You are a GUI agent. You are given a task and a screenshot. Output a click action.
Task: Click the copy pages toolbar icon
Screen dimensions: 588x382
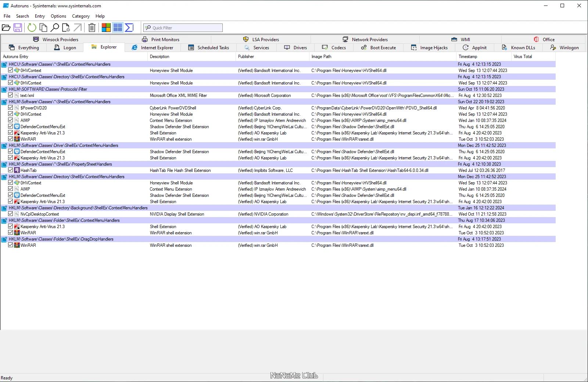(x=43, y=28)
